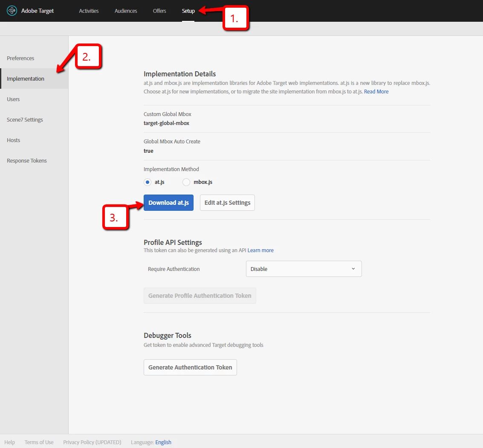The height and width of the screenshot is (448, 483).
Task: Click Generate Profile Authentication Token button
Action: point(200,296)
